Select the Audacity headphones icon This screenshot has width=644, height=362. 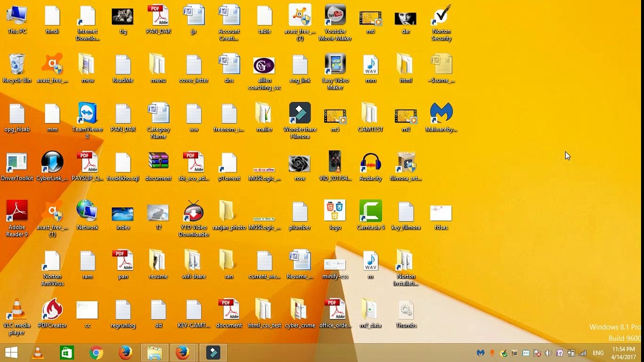pyautogui.click(x=371, y=166)
